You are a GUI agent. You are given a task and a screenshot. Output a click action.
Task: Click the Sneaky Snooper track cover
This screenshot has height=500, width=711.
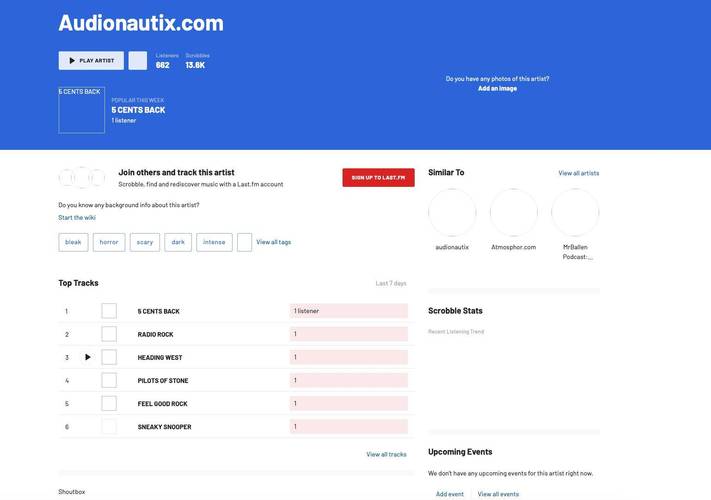coord(109,427)
